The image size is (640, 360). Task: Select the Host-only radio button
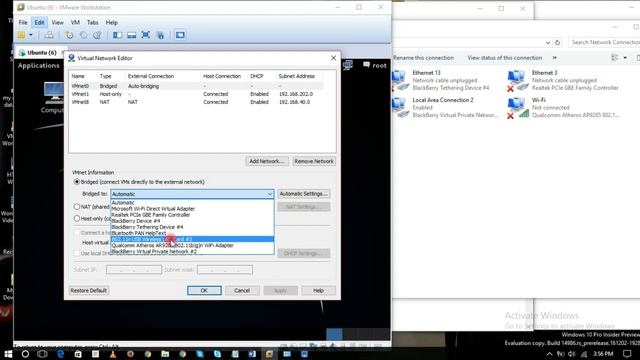(x=77, y=219)
